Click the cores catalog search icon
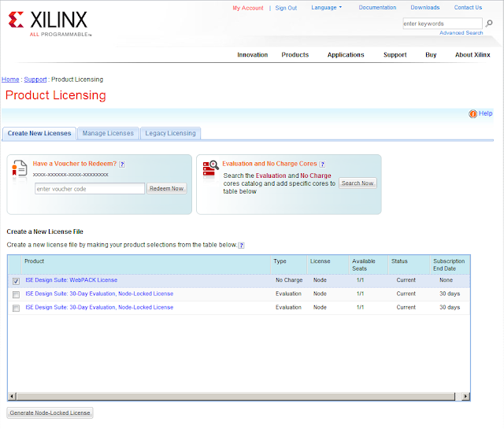 tap(210, 169)
